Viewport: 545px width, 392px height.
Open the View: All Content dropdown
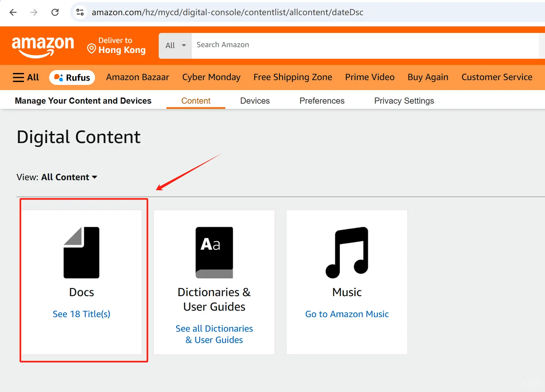(69, 177)
